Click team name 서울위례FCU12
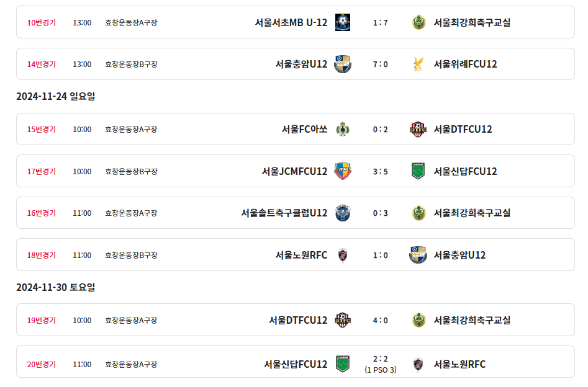The height and width of the screenshot is (387, 588). click(x=465, y=64)
